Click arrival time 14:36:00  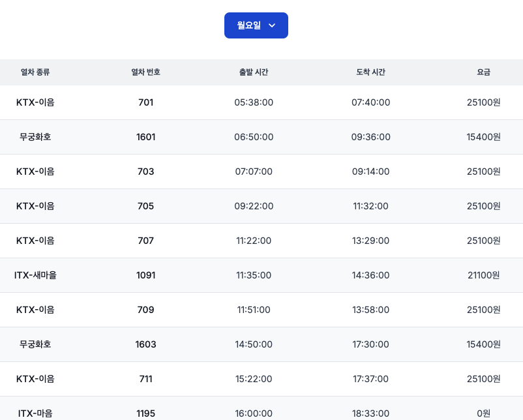tap(370, 275)
